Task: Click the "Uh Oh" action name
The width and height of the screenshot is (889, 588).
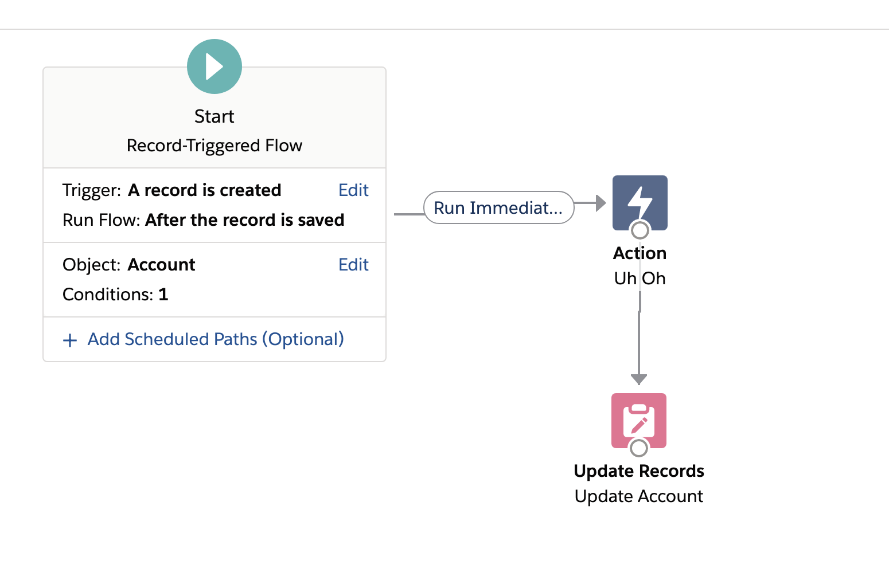Action: pyautogui.click(x=640, y=279)
